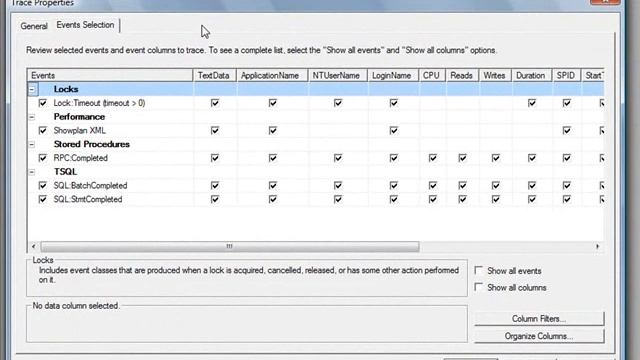Viewport: 640px width, 360px height.
Task: Toggle LoginName for Showplan XML row
Action: click(393, 131)
